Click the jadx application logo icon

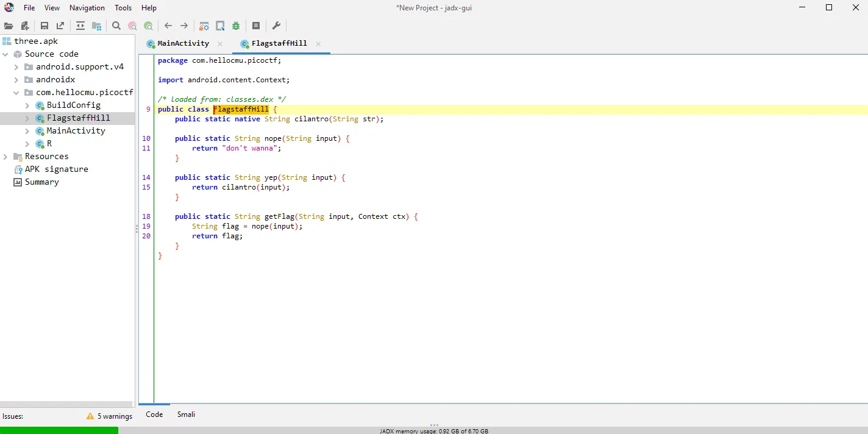(x=9, y=7)
